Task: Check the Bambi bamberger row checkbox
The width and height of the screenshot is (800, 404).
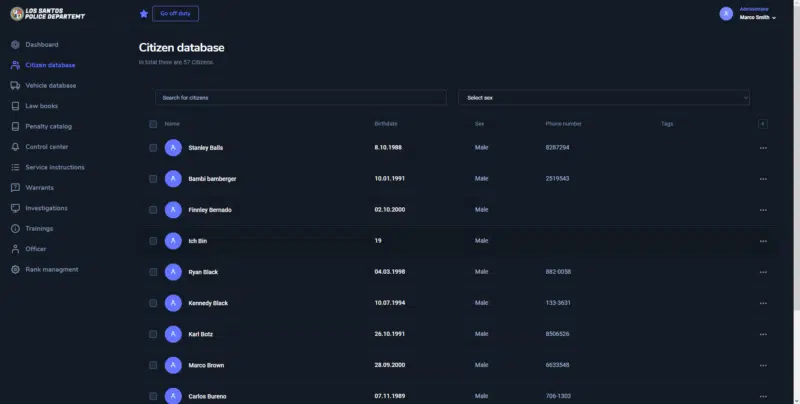Action: coord(153,179)
